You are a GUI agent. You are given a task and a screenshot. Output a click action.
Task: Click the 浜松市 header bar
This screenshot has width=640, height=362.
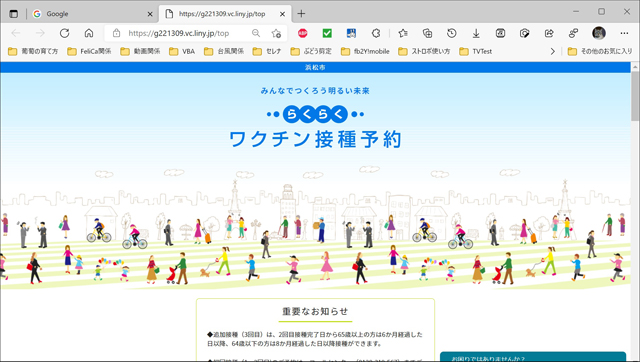(x=315, y=67)
